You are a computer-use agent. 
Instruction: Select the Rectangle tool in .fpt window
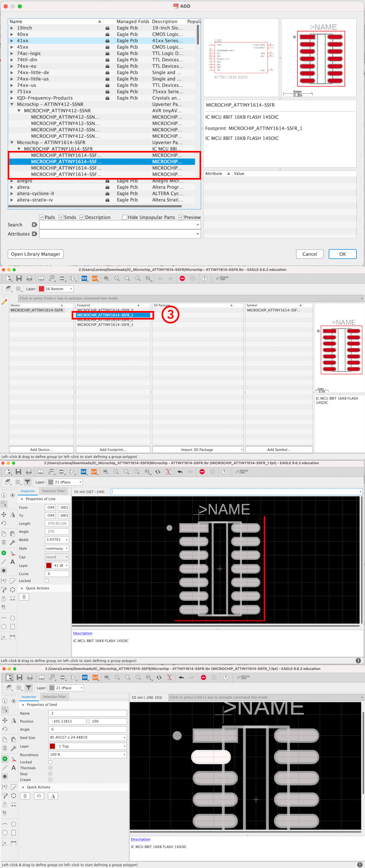click(14, 833)
